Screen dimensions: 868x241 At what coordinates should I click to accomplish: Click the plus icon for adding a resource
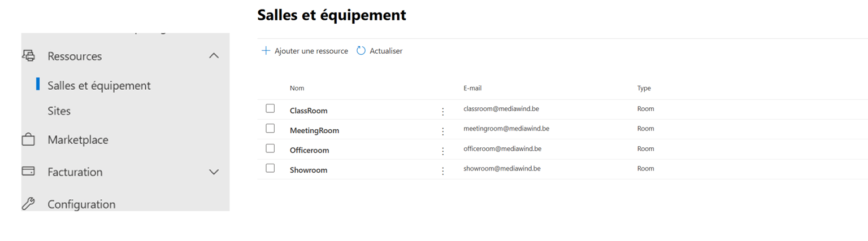coord(266,51)
